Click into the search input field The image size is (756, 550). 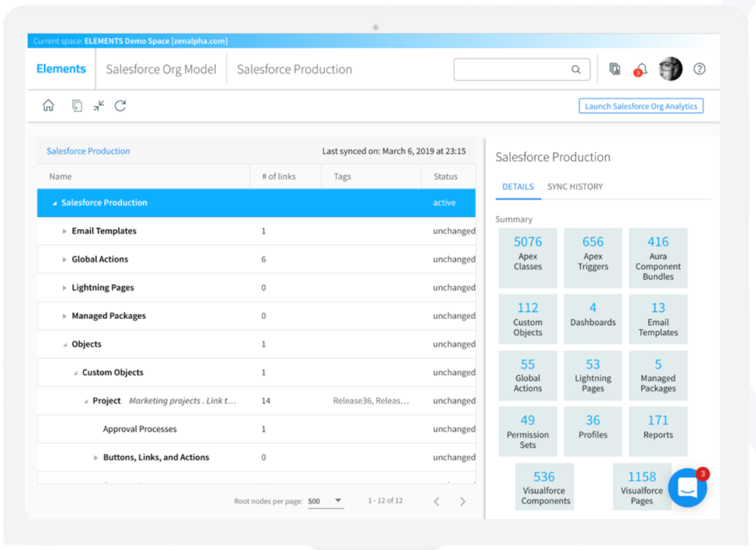(x=521, y=69)
